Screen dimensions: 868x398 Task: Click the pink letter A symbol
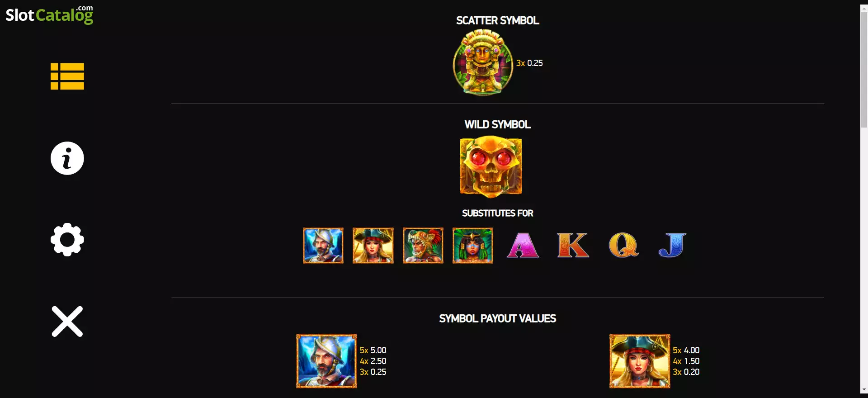pos(523,246)
